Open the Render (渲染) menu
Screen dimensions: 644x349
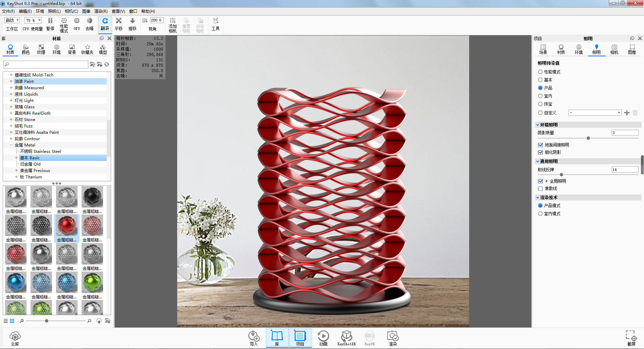pyautogui.click(x=101, y=11)
